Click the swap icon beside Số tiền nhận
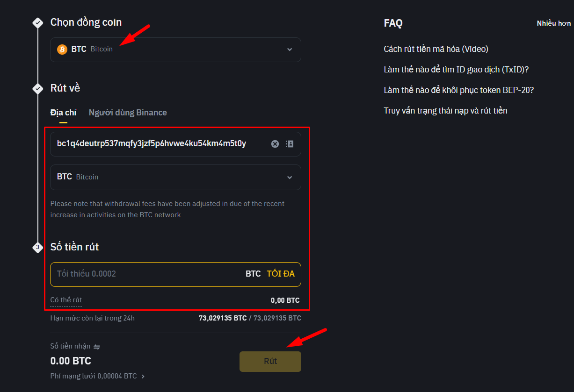Viewport: 574px width, 392px height. click(x=97, y=347)
